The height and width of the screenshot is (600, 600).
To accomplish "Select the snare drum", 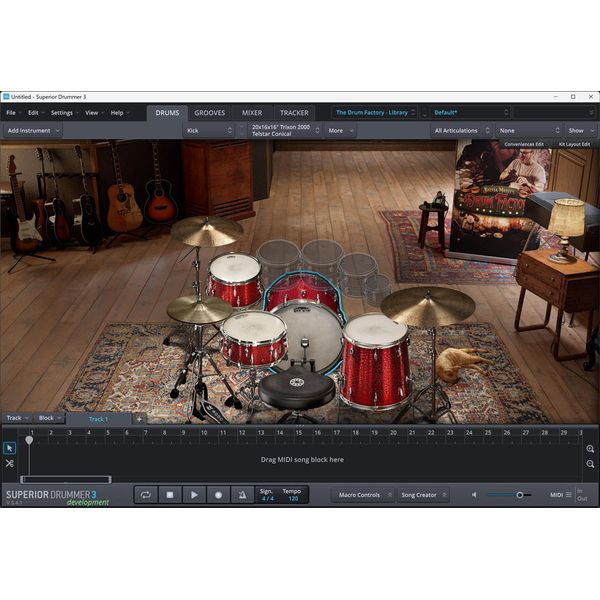I will click(253, 338).
